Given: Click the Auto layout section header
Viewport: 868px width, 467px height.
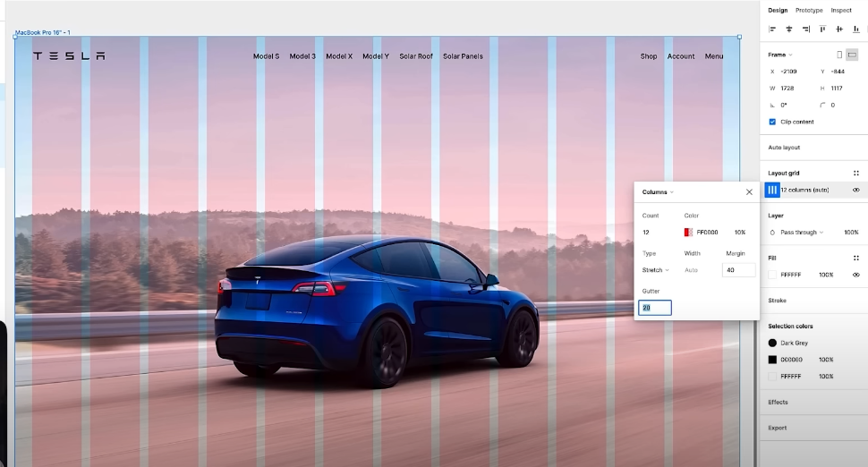Looking at the screenshot, I should click(784, 148).
